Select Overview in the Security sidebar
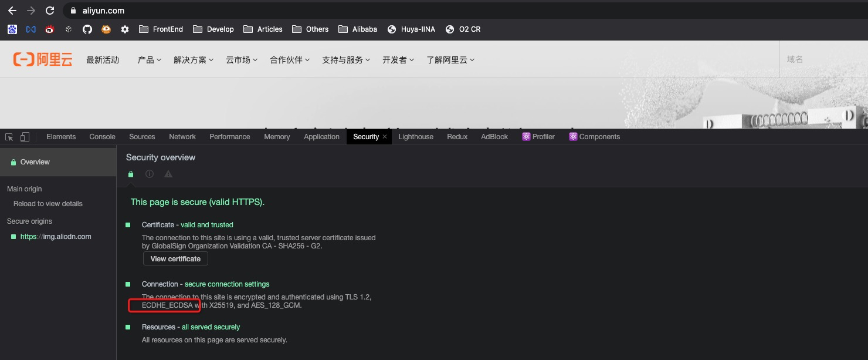This screenshot has height=360, width=868. (58, 162)
